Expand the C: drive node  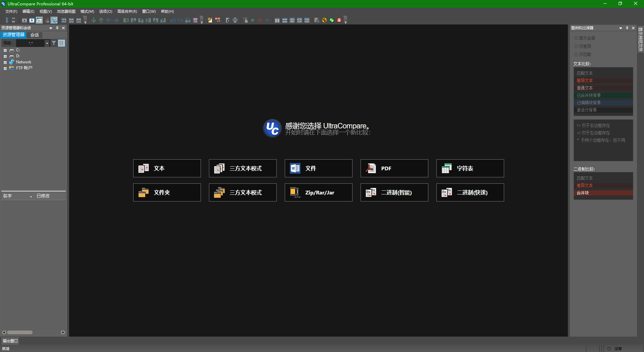tap(5, 50)
